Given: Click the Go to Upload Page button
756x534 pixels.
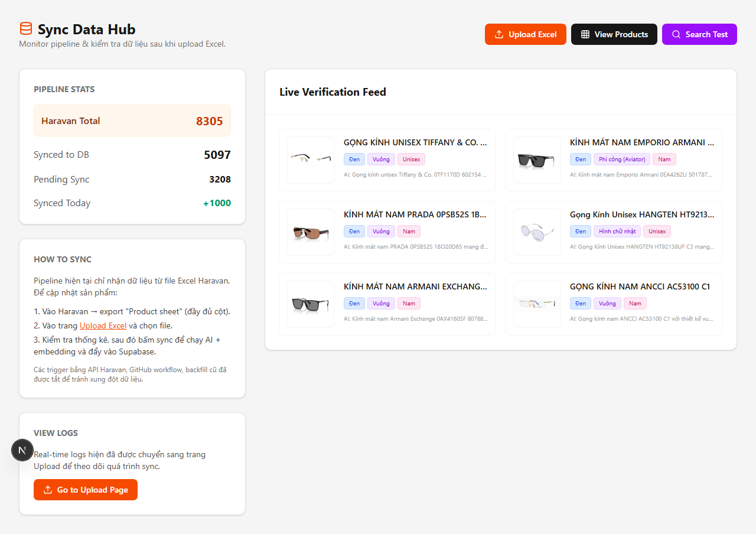Looking at the screenshot, I should click(x=86, y=490).
